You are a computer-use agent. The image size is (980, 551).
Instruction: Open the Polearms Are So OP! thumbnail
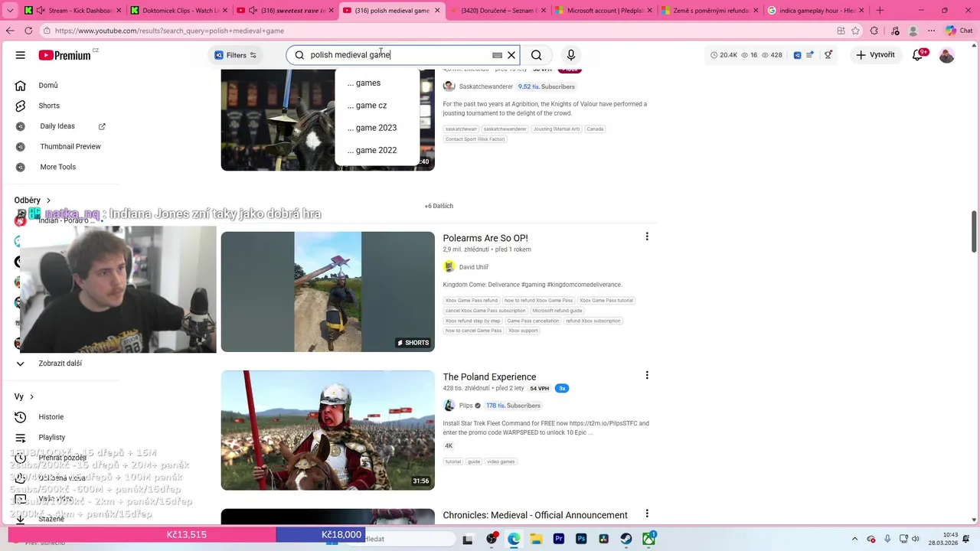(328, 292)
